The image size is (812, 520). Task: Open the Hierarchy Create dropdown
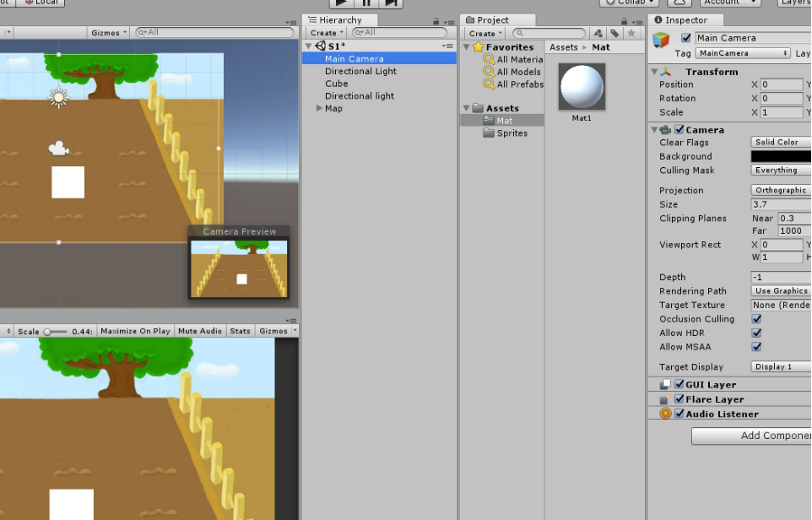[327, 33]
